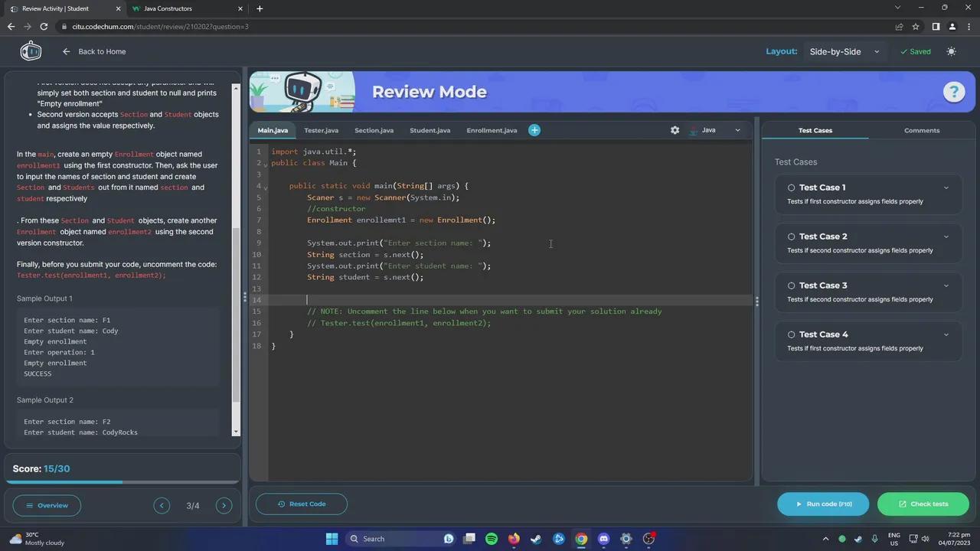Image resolution: width=980 pixels, height=551 pixels.
Task: Open the Side-by-Side layout dropdown
Action: pos(844,51)
